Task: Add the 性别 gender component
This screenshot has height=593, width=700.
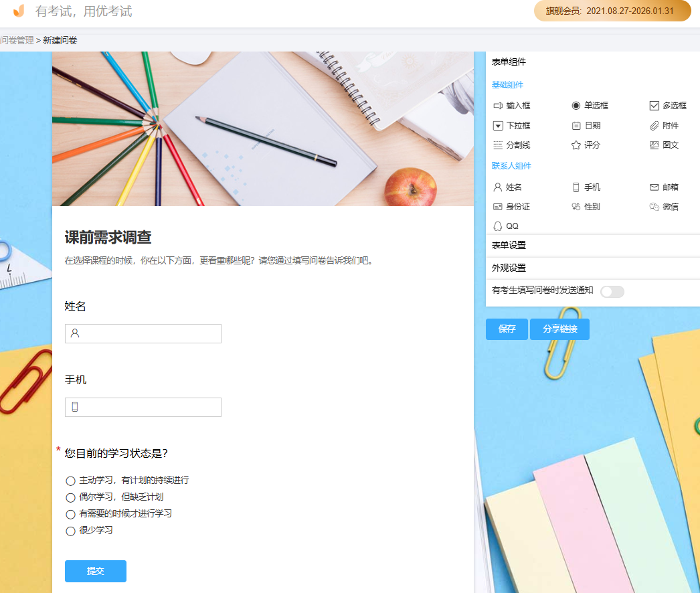Action: point(586,207)
